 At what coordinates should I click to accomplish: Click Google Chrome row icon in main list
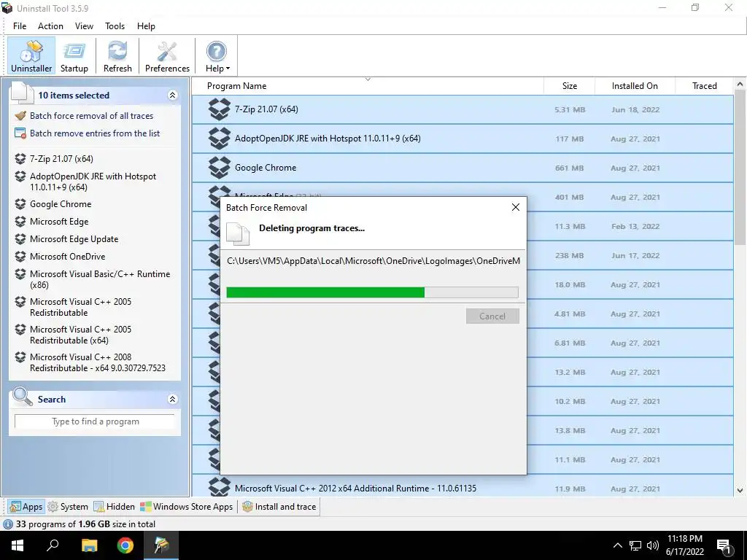pyautogui.click(x=220, y=168)
